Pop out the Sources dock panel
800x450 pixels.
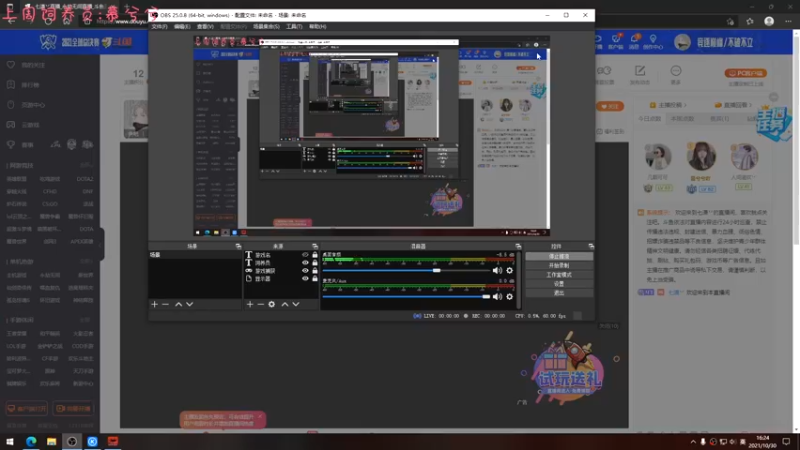click(315, 246)
